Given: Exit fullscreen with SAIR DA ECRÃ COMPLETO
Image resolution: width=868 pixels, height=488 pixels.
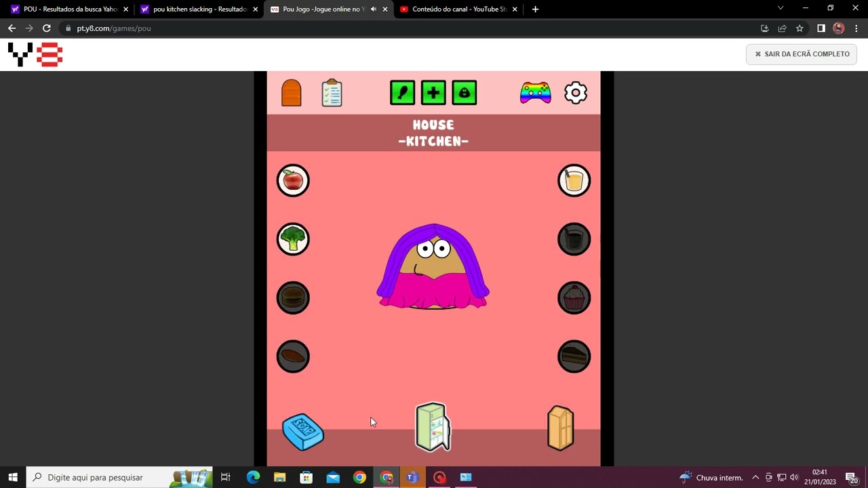Looking at the screenshot, I should (x=802, y=54).
